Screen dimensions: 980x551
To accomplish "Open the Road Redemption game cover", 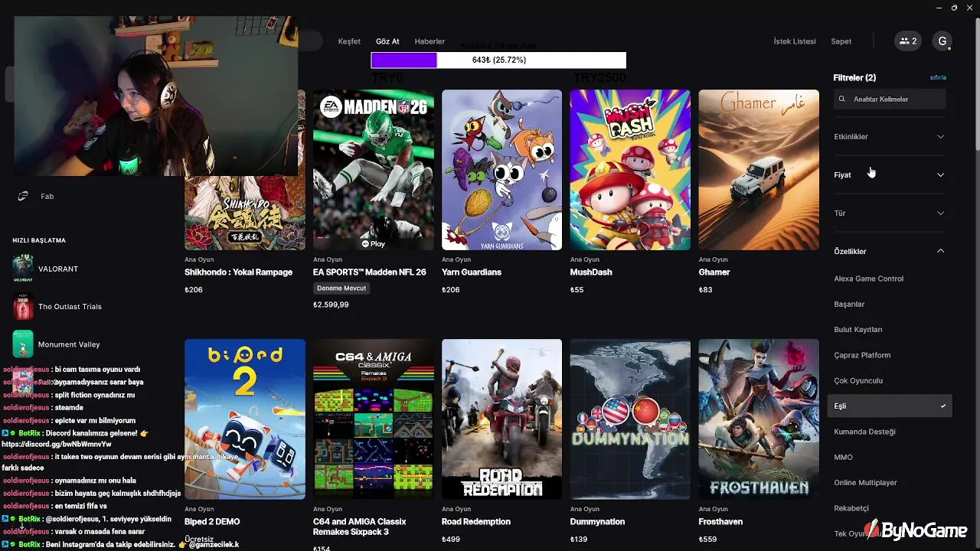I will tap(501, 419).
